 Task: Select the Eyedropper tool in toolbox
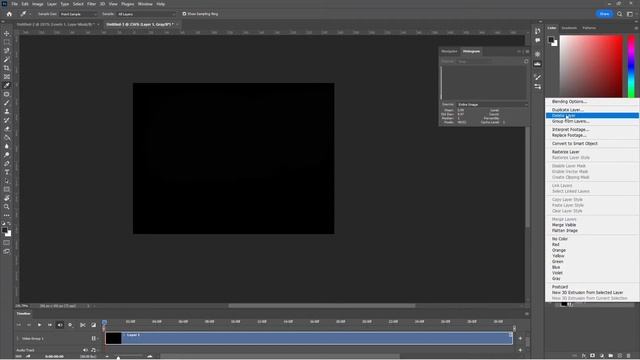tap(7, 85)
